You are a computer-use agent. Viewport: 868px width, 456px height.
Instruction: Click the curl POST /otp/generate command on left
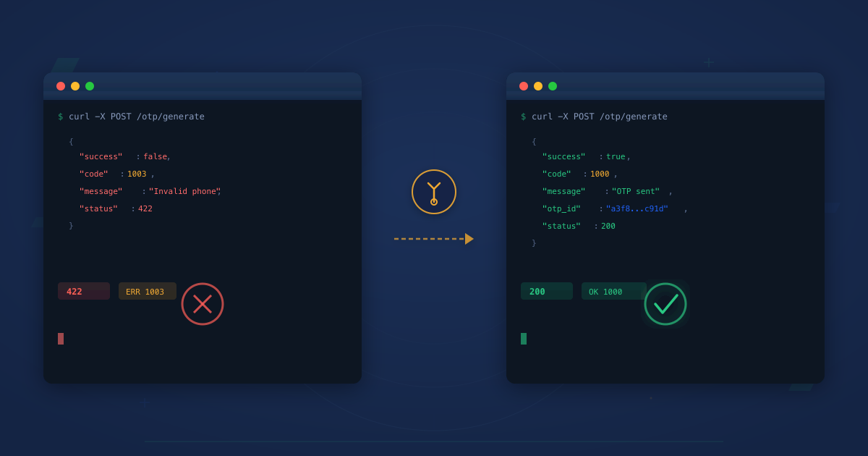point(135,116)
